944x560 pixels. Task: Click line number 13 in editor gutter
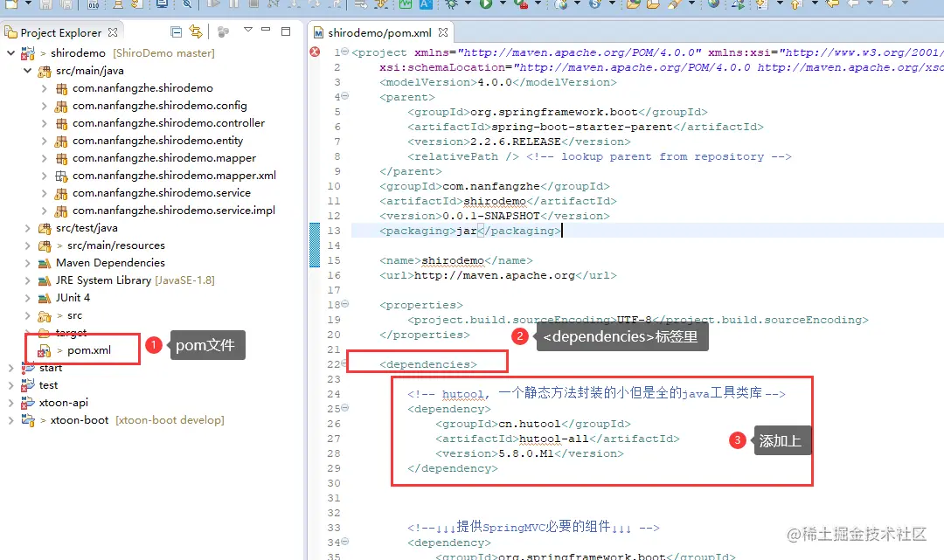[x=334, y=231]
